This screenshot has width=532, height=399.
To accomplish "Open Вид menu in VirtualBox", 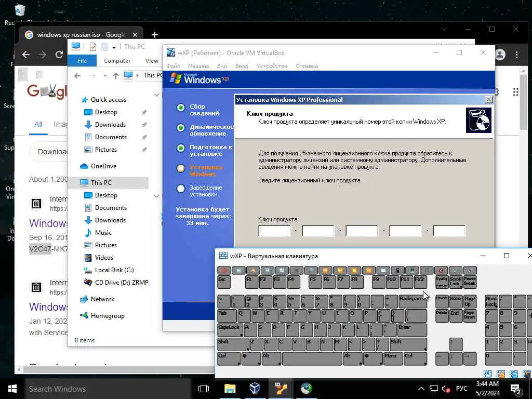I will [x=222, y=66].
